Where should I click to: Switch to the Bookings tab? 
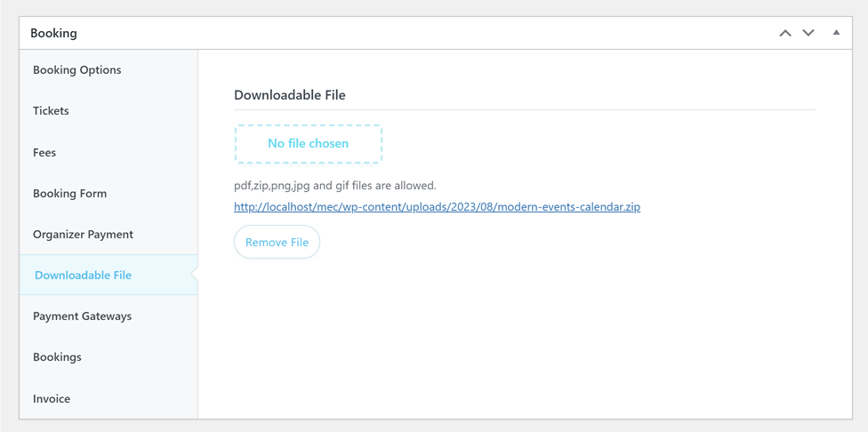57,356
